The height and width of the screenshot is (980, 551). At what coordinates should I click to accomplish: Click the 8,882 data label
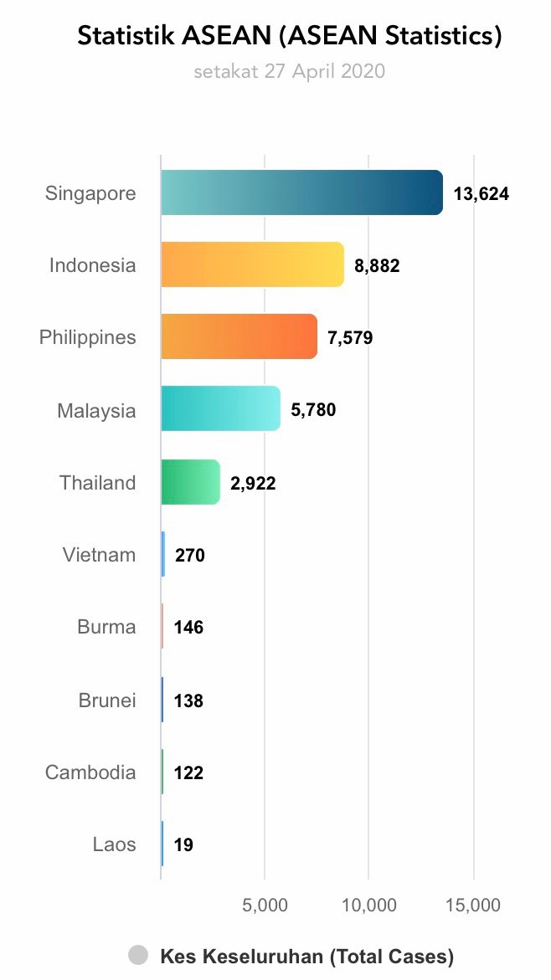[x=377, y=266]
